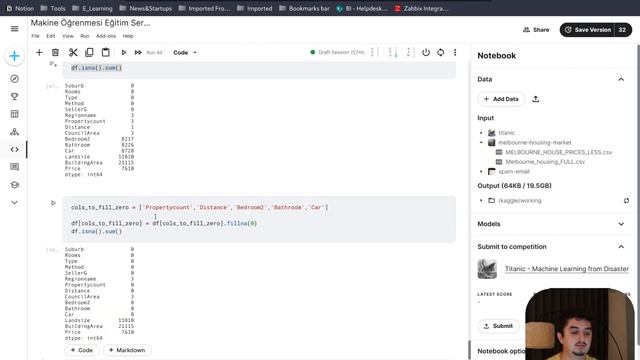Add a Markdown cell below
This screenshot has height=360, width=640.
tap(127, 350)
